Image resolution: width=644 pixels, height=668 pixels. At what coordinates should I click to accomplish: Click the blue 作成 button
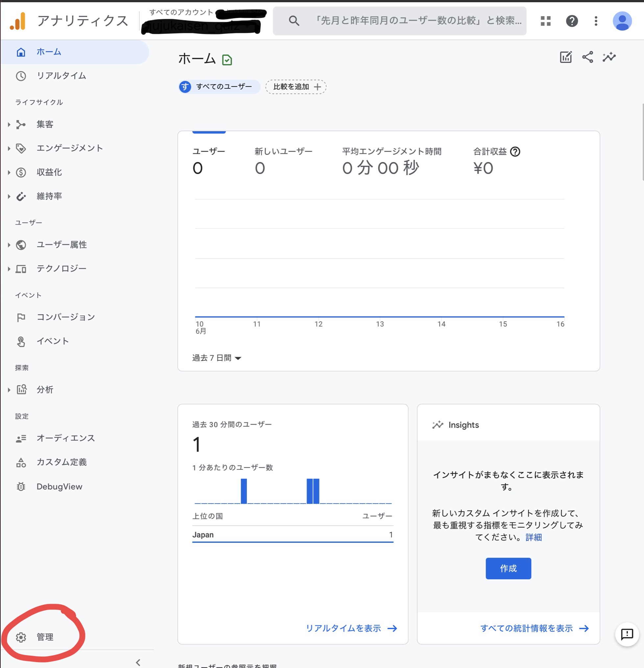coord(508,568)
